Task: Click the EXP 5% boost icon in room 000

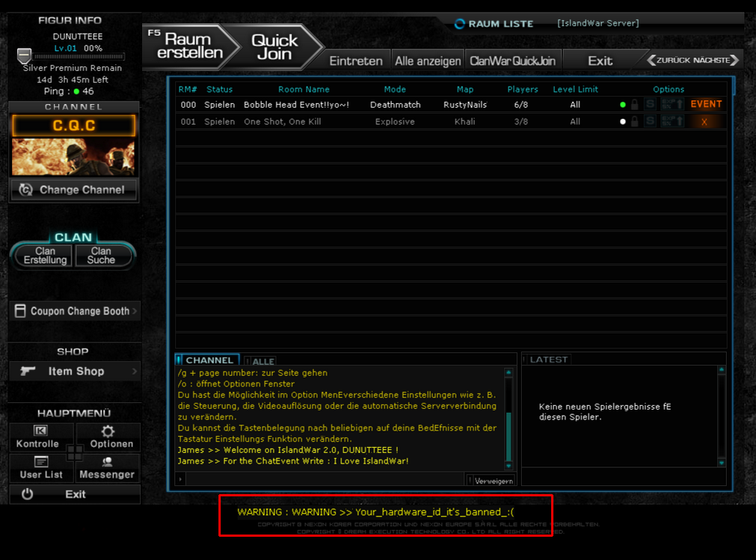Action: tap(672, 104)
